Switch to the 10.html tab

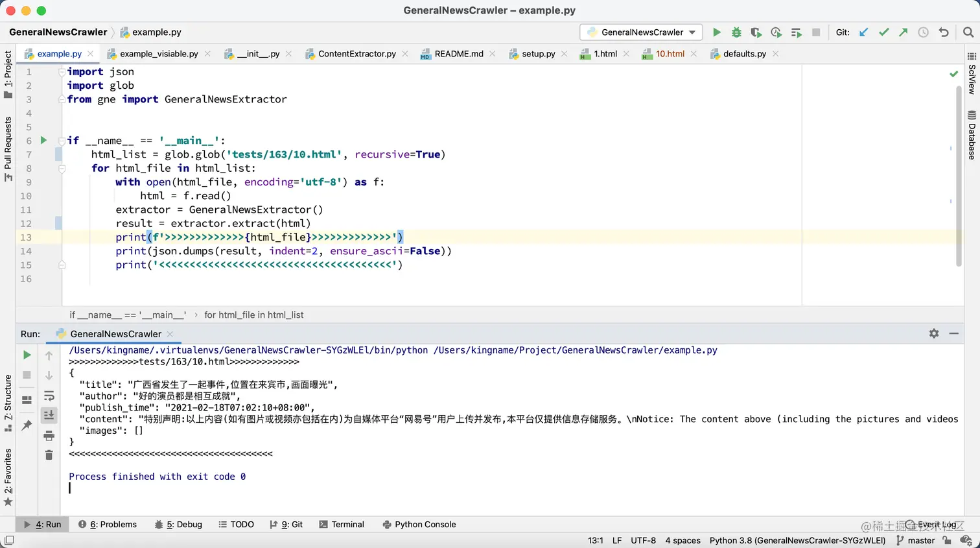(670, 54)
